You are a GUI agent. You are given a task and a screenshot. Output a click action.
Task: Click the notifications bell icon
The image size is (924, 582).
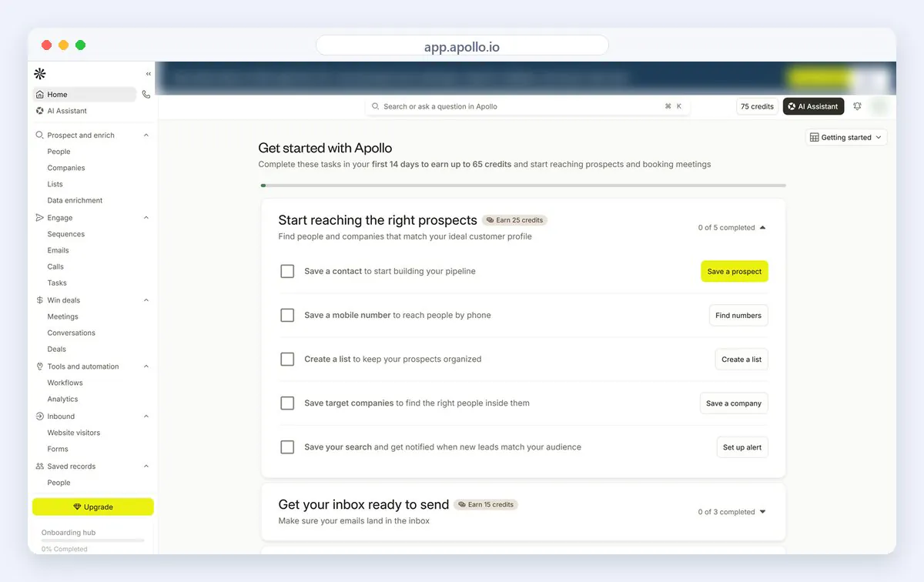tap(857, 106)
